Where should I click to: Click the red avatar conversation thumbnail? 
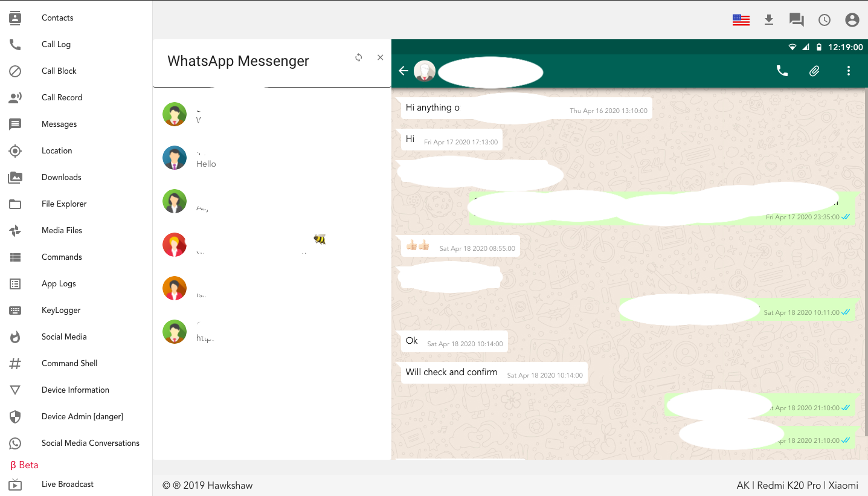pos(175,245)
